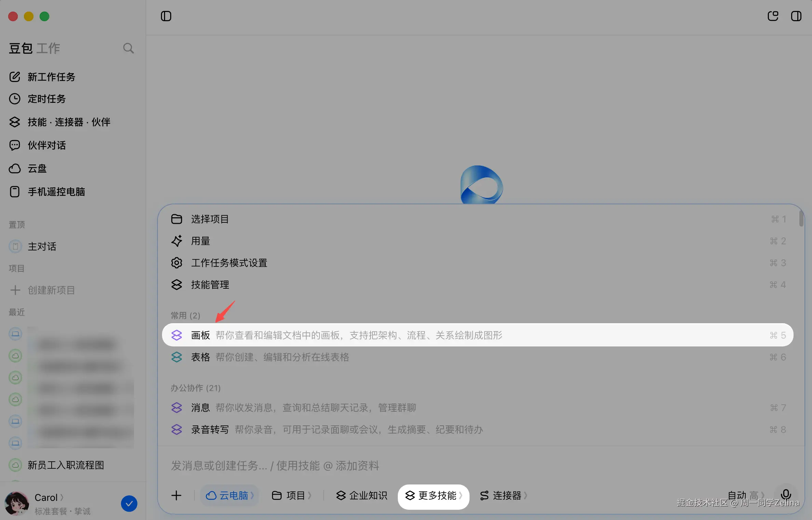This screenshot has height=520, width=812.
Task: Click the 新工作任务 compose icon
Action: point(15,77)
